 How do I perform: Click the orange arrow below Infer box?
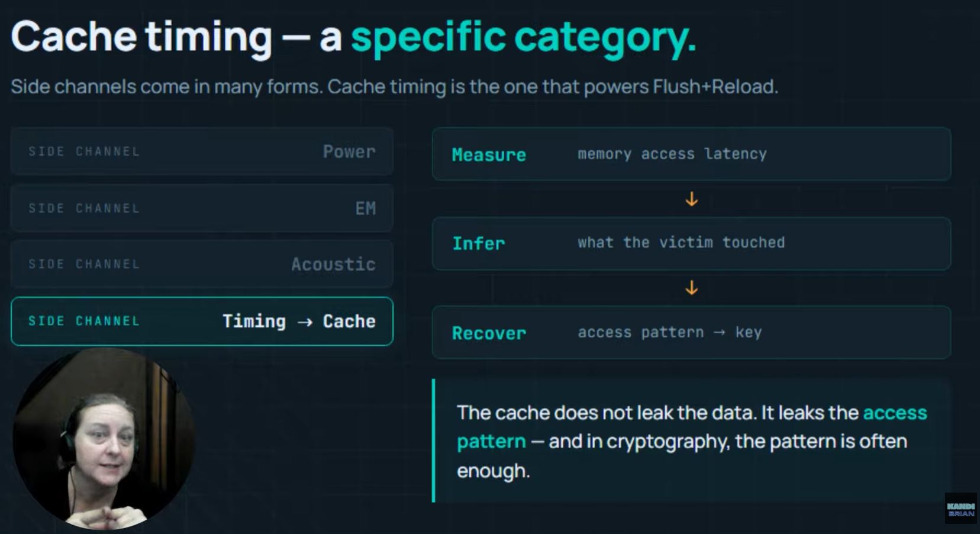click(x=691, y=288)
